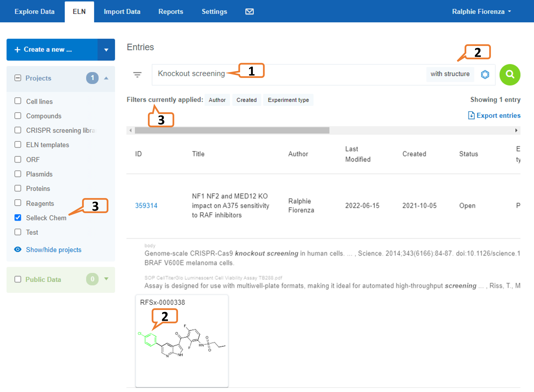Click the horizontal table scrollbar thumb
Viewport: 534px width, 392px height.
tap(232, 130)
